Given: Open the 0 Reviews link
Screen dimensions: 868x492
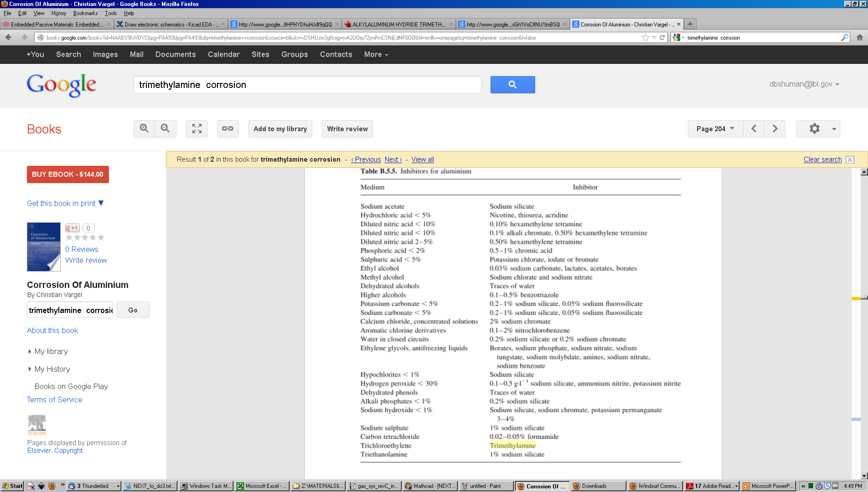Looking at the screenshot, I should 82,249.
